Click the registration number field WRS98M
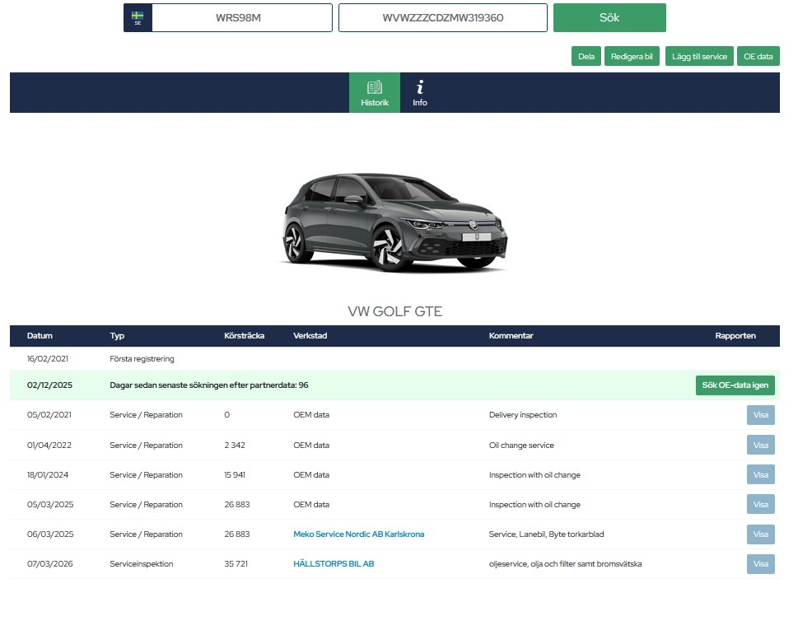Image resolution: width=812 pixels, height=644 pixels. click(x=242, y=17)
